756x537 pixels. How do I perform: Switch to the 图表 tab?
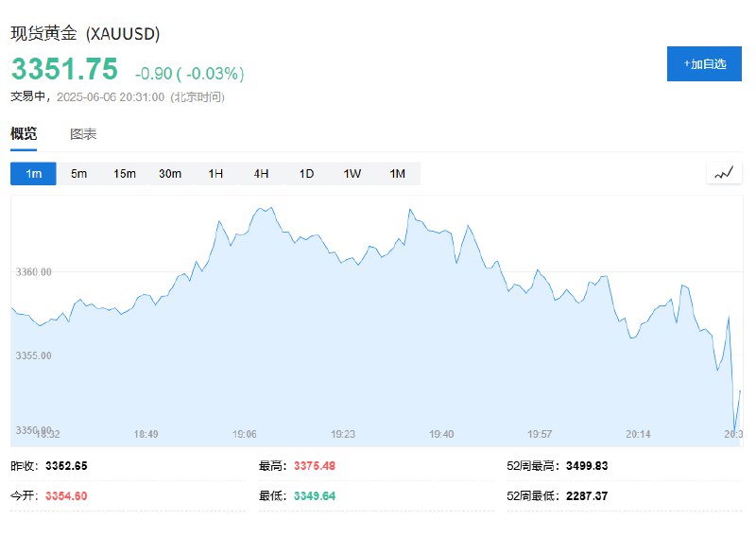(83, 134)
